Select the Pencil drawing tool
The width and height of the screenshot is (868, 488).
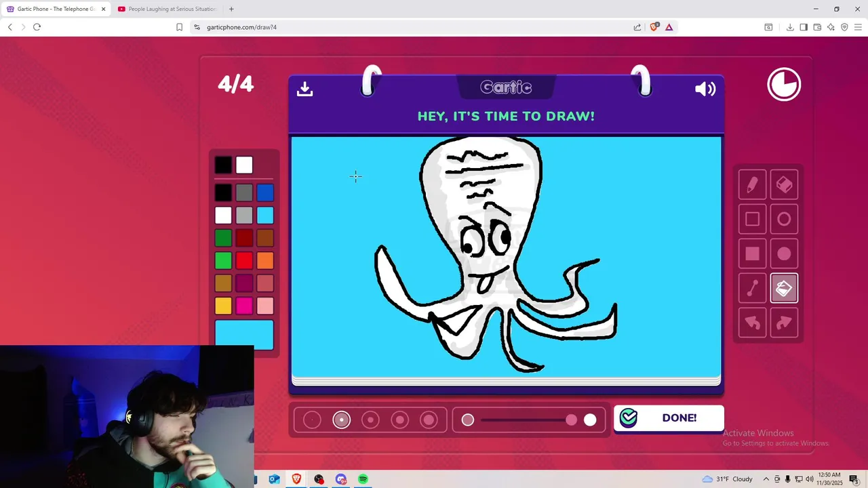pos(752,185)
